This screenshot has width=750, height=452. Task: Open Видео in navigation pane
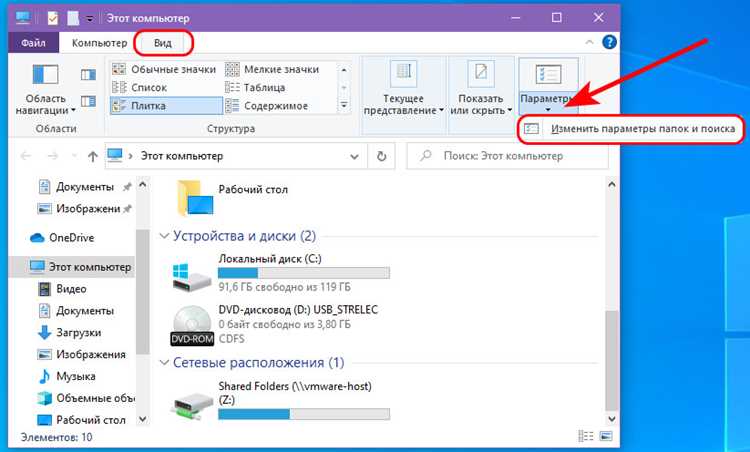[62, 289]
